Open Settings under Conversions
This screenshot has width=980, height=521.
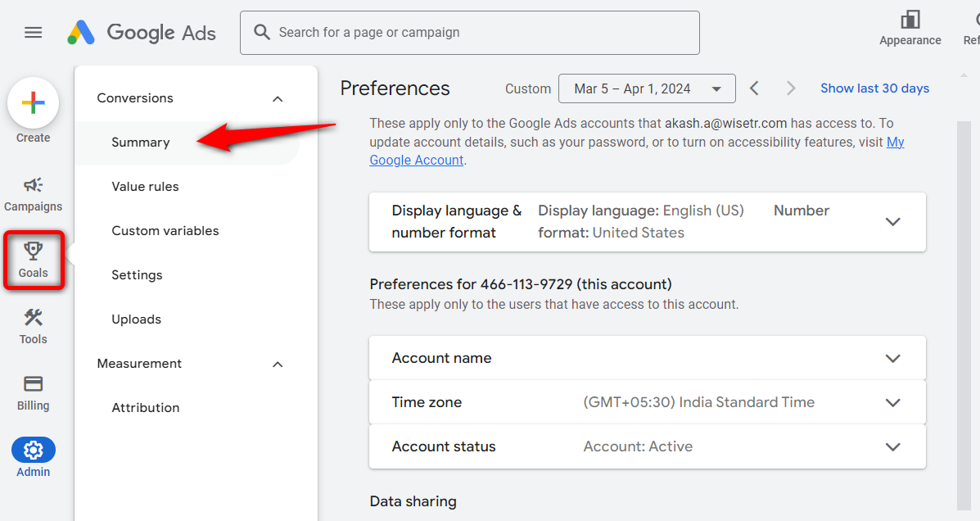point(137,275)
